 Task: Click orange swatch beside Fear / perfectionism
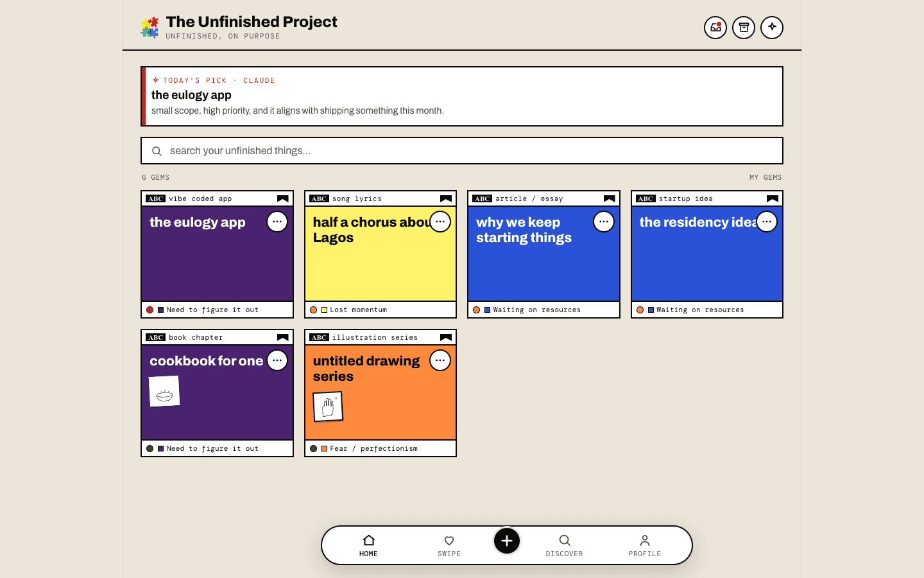[x=325, y=449]
